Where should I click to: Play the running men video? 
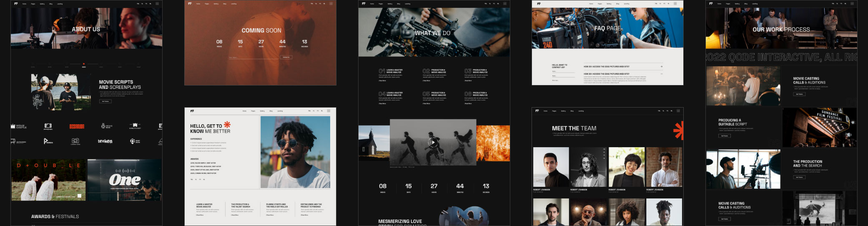[433, 142]
